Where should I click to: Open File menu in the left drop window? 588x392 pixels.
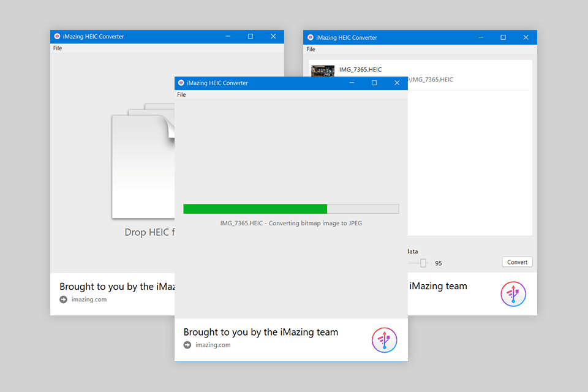[58, 48]
